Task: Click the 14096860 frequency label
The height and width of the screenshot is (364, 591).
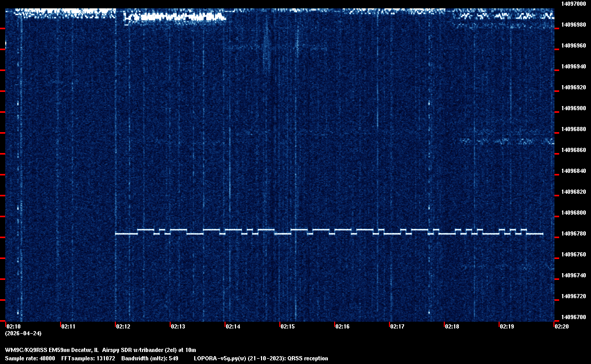Action: (x=573, y=150)
